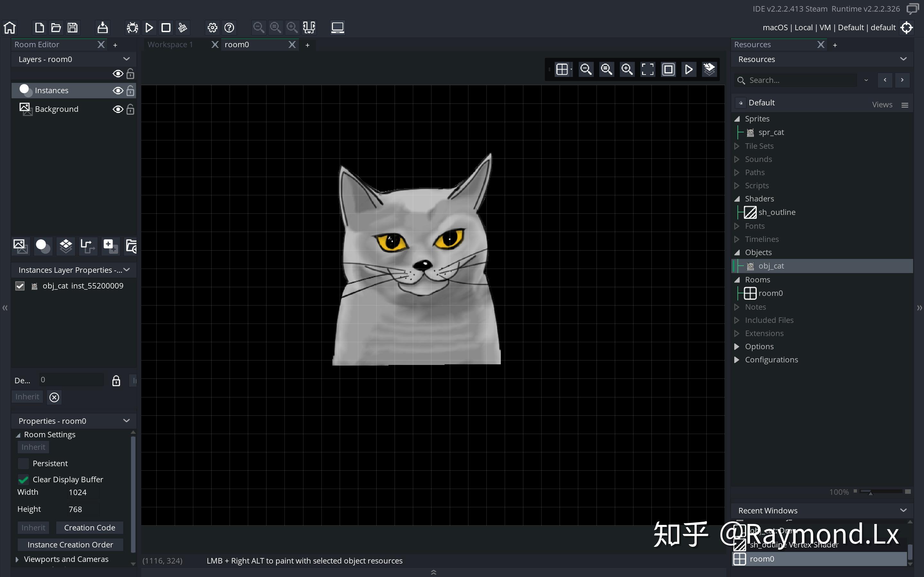Open the room Creation Code

[90, 528]
